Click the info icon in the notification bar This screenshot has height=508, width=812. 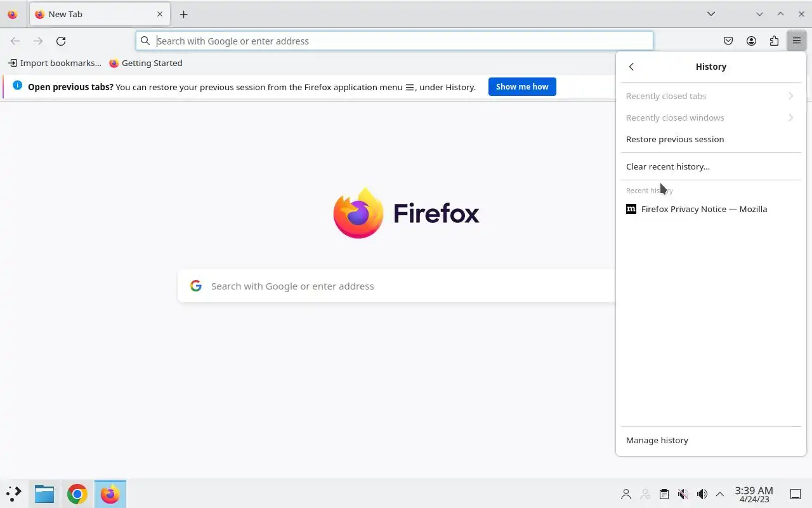[17, 86]
